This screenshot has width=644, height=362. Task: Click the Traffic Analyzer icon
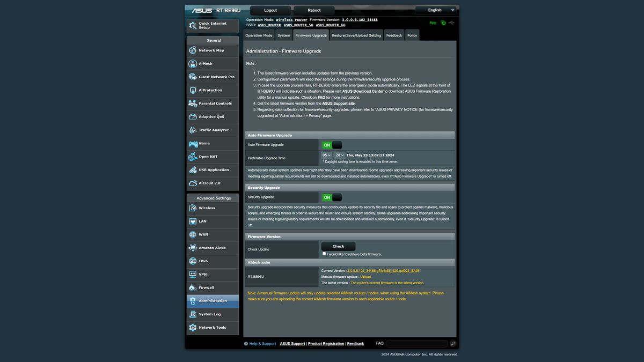(x=193, y=130)
